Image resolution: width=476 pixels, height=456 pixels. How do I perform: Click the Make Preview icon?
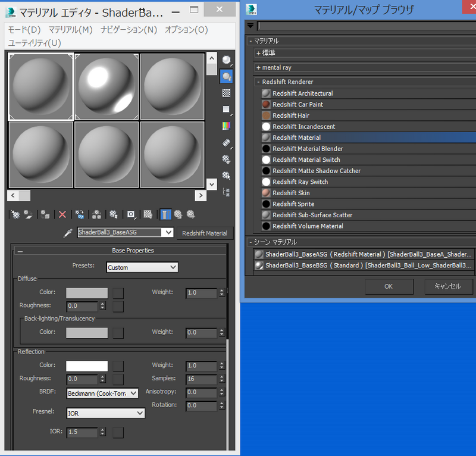(227, 142)
